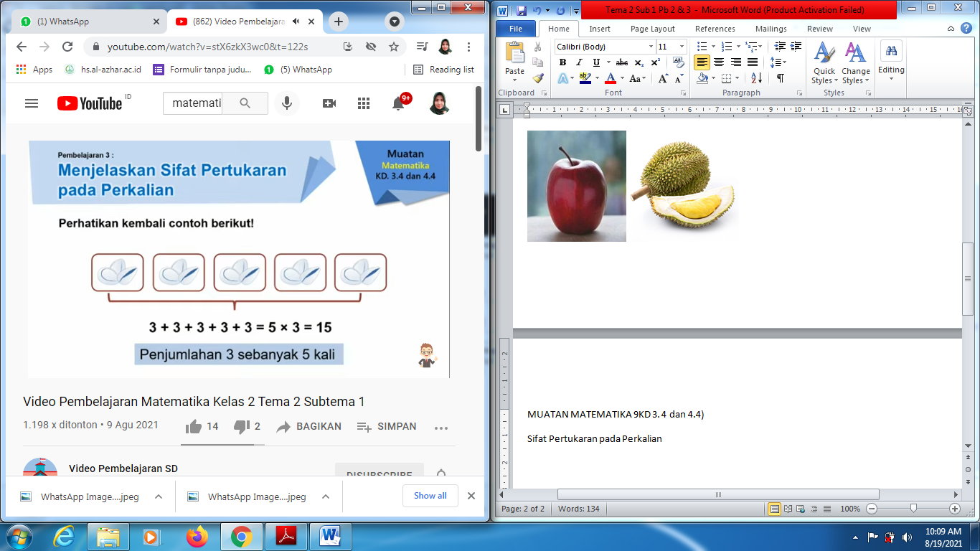This screenshot has height=551, width=980.
Task: Apply Subscript formatting
Action: [639, 62]
